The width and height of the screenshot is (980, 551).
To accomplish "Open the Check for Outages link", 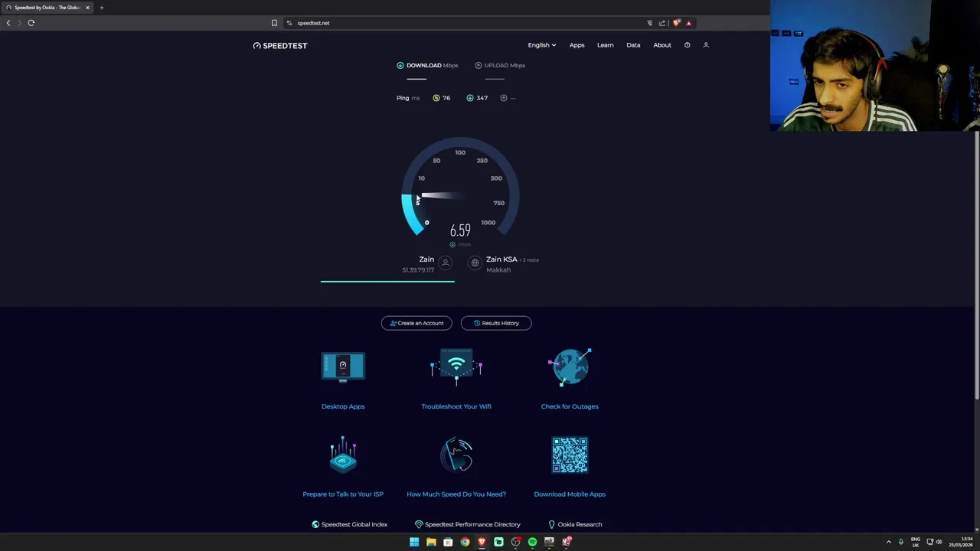I will 570,406.
